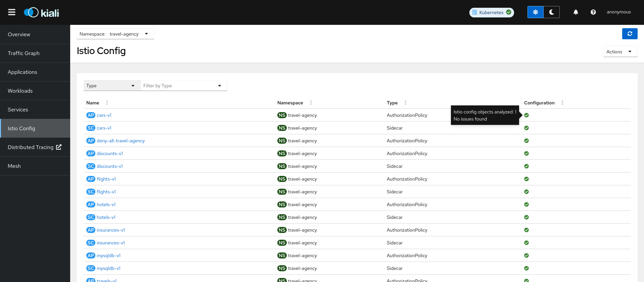The height and width of the screenshot is (282, 644).
Task: Navigate to Workloads page
Action: (20, 91)
